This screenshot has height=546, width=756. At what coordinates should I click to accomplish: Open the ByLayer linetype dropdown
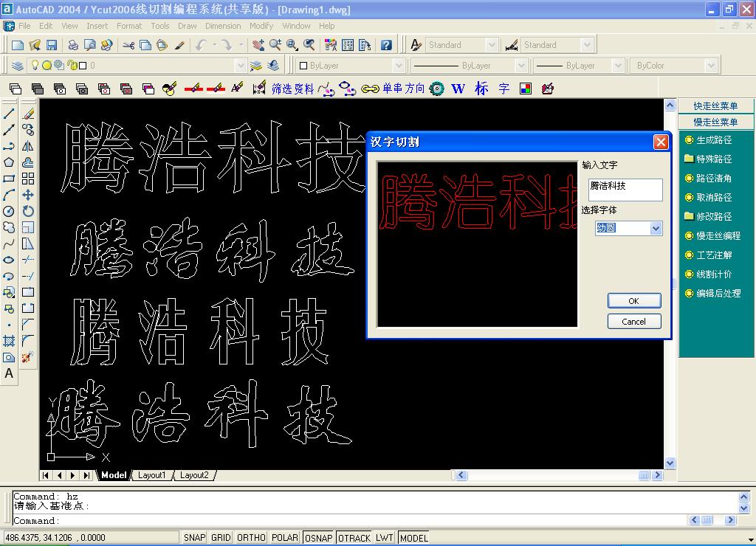pos(521,66)
